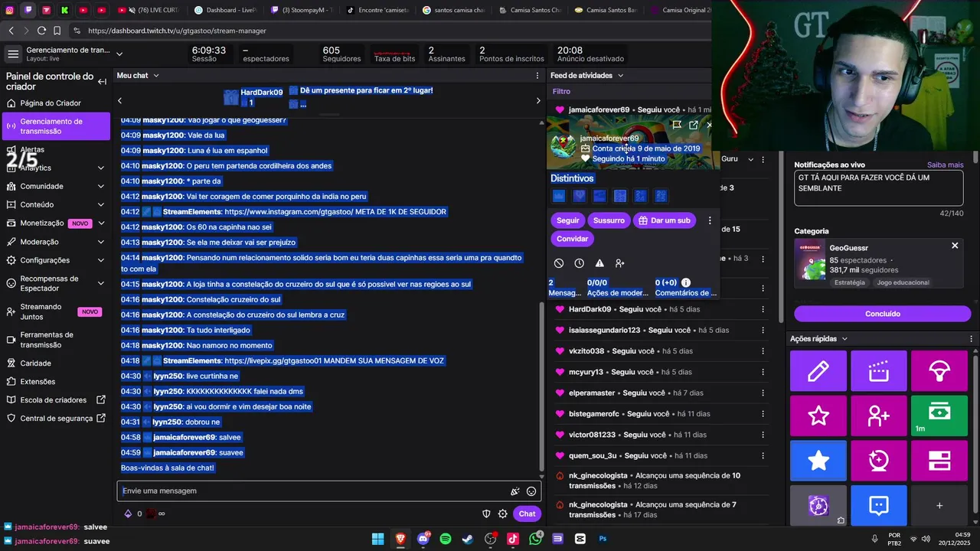Open the emoji picker in chat input
The height and width of the screenshot is (551, 980).
(531, 491)
